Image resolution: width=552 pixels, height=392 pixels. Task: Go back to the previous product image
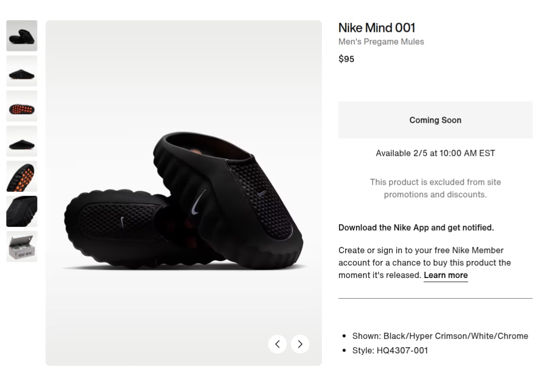(277, 344)
